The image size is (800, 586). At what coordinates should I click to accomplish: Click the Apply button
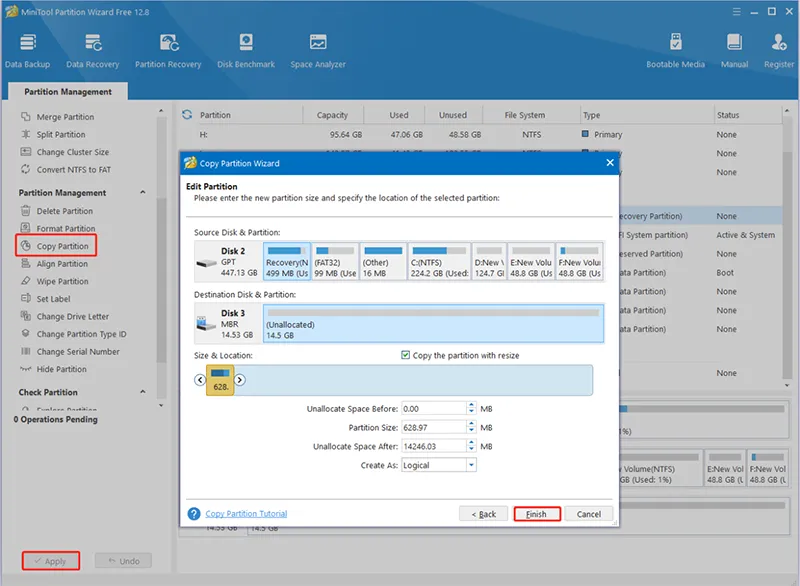click(51, 561)
